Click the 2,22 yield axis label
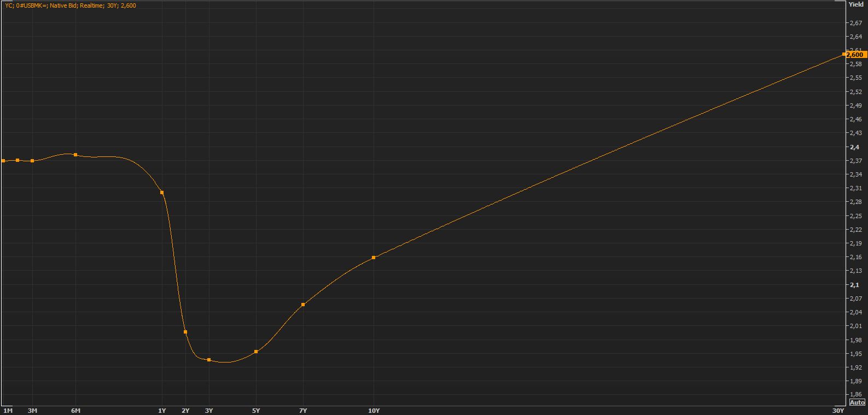Image resolution: width=868 pixels, height=415 pixels. [855, 230]
